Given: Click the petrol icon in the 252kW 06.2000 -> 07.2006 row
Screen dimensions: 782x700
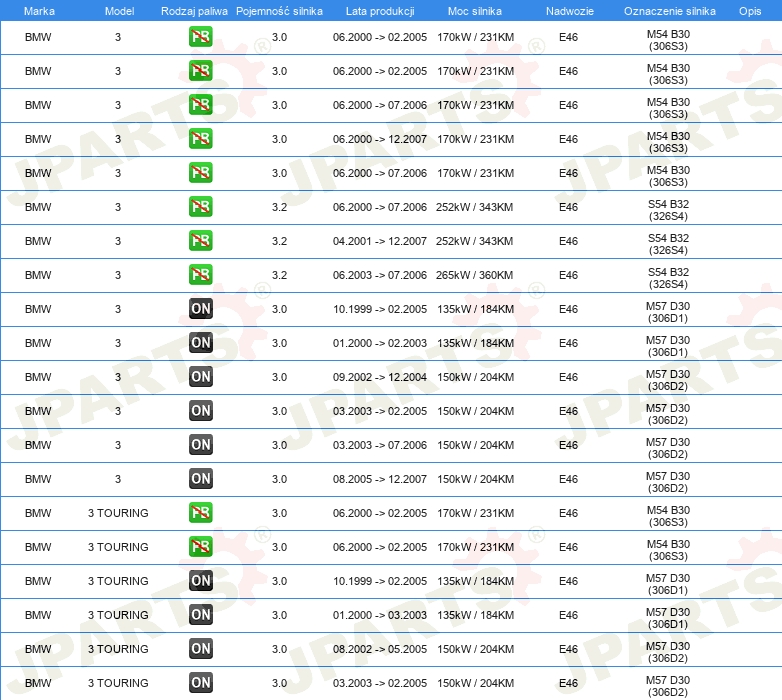Looking at the screenshot, I should pos(200,206).
